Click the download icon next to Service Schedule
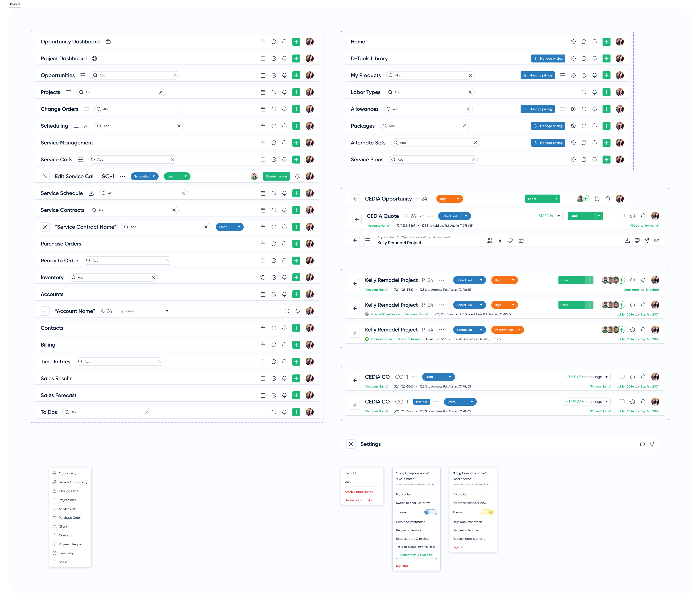 91,193
